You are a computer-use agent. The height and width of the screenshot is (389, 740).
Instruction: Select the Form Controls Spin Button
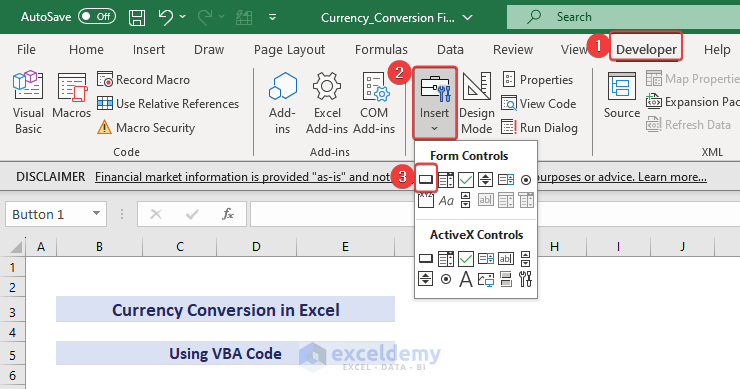coord(486,179)
